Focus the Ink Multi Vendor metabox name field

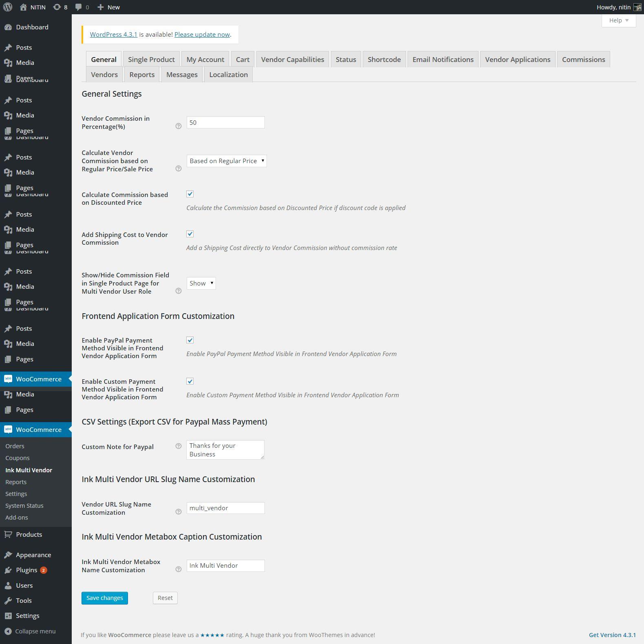coord(225,566)
